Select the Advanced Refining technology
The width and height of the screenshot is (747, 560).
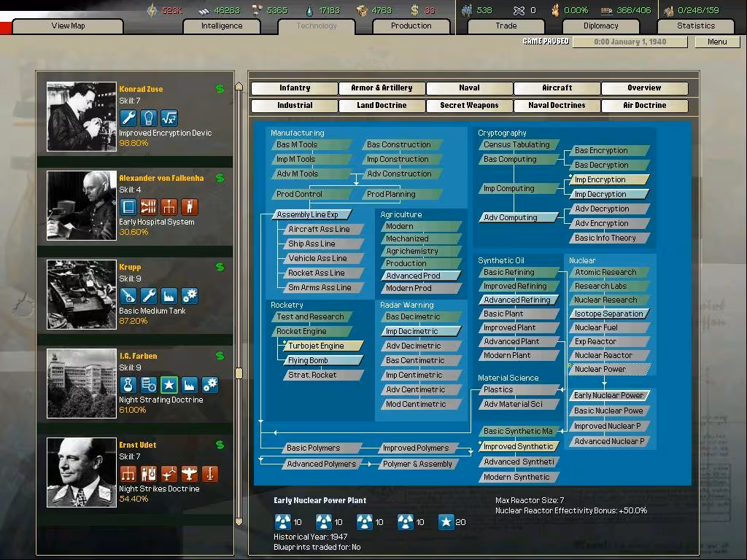(x=519, y=300)
